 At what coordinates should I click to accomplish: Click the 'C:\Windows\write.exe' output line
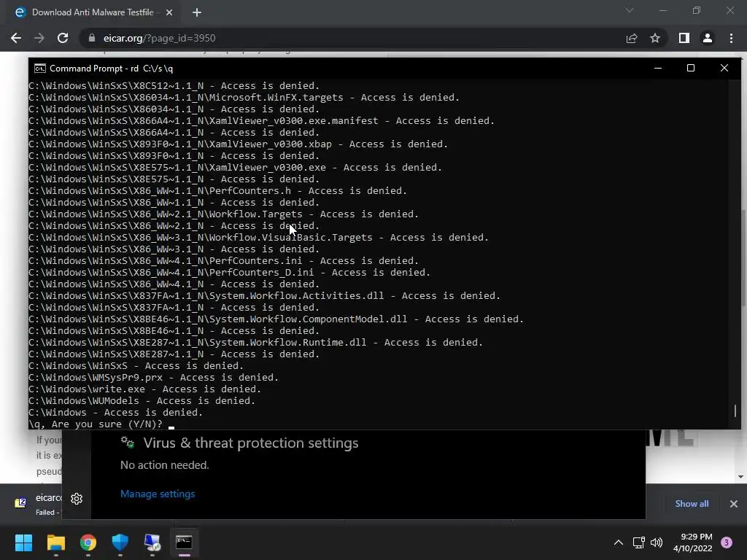(145, 389)
